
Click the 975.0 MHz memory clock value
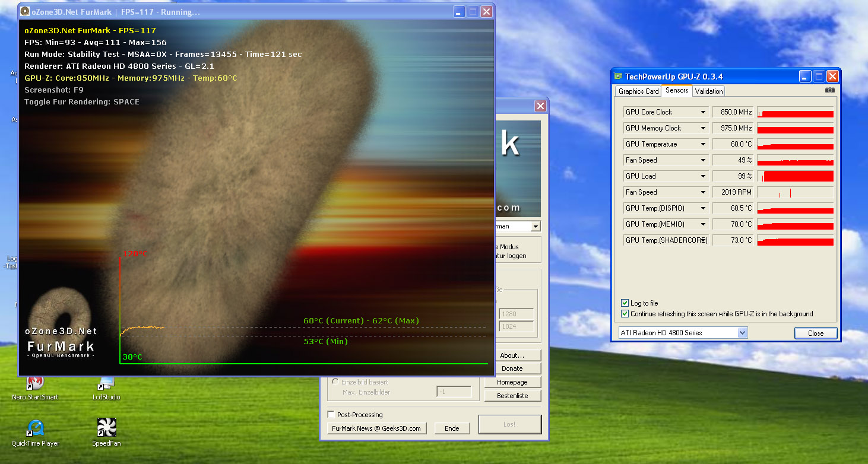click(x=733, y=128)
